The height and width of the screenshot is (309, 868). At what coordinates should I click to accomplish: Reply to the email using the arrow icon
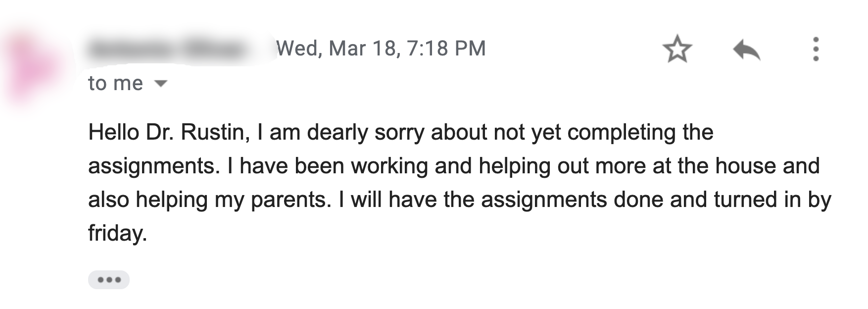[746, 50]
